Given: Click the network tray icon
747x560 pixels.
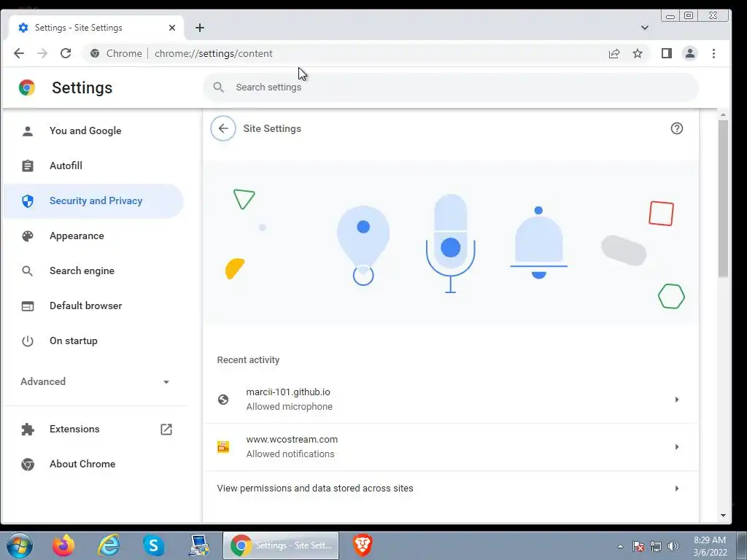Looking at the screenshot, I should pyautogui.click(x=656, y=546).
